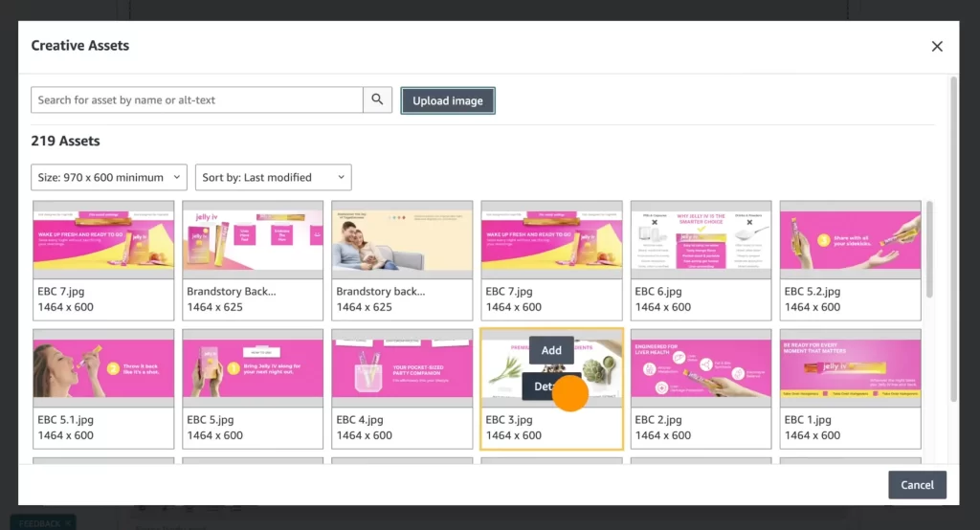Screen dimensions: 980x530
Task: Click the 'EBC 3.jpg' file name label
Action: point(509,420)
